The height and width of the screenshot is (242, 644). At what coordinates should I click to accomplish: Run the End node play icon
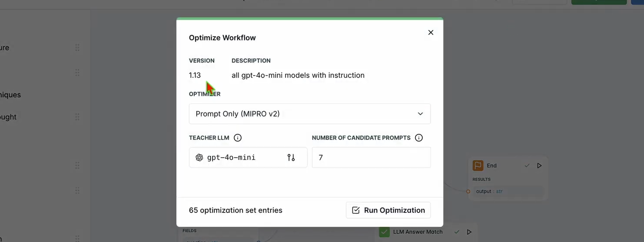coord(539,166)
